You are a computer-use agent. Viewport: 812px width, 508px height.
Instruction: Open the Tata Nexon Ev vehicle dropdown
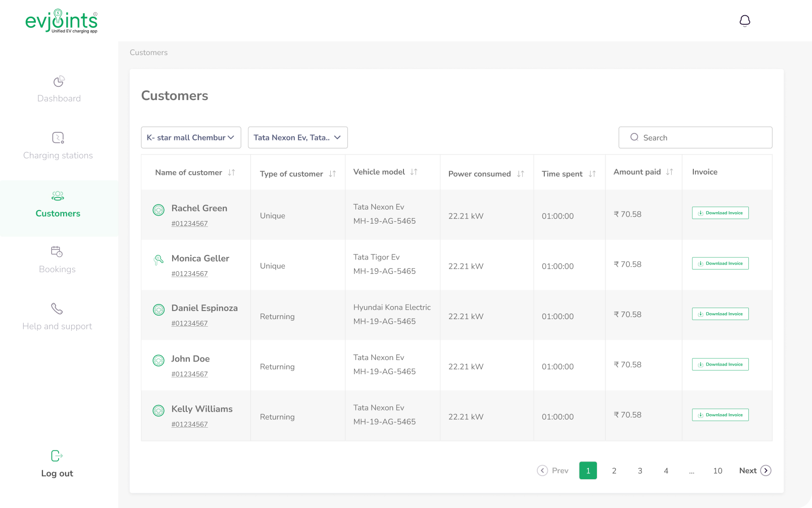[x=297, y=137]
